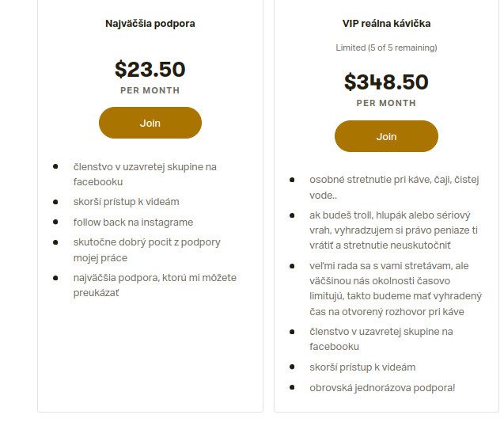Click the $348.50 price amount
504x426 pixels.
point(386,82)
